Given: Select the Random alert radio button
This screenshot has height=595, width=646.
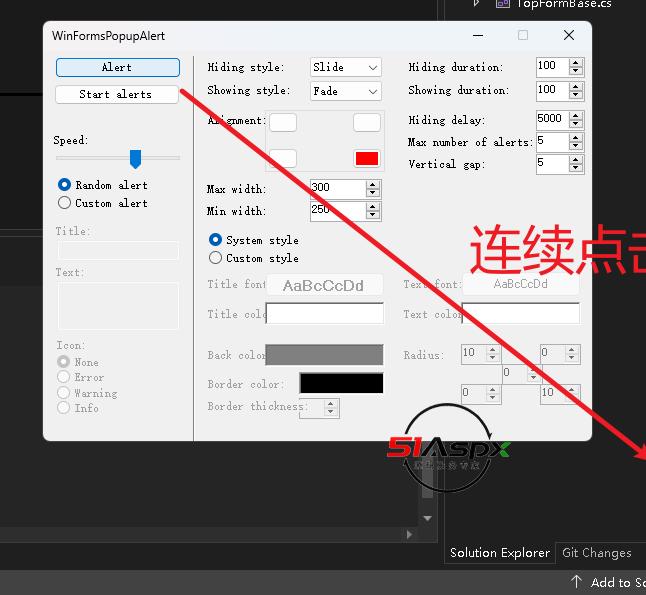Looking at the screenshot, I should (x=64, y=185).
